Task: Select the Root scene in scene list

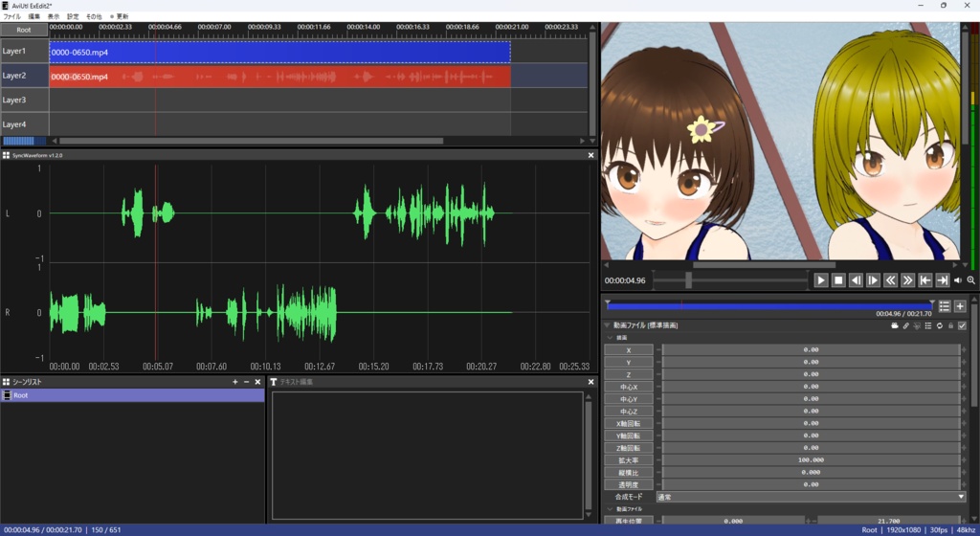Action: (132, 395)
